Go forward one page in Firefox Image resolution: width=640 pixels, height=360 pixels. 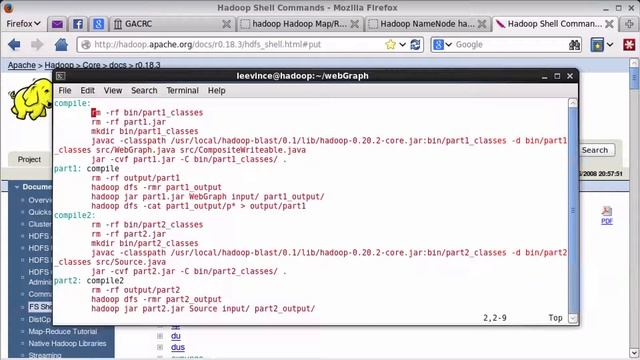coord(37,44)
